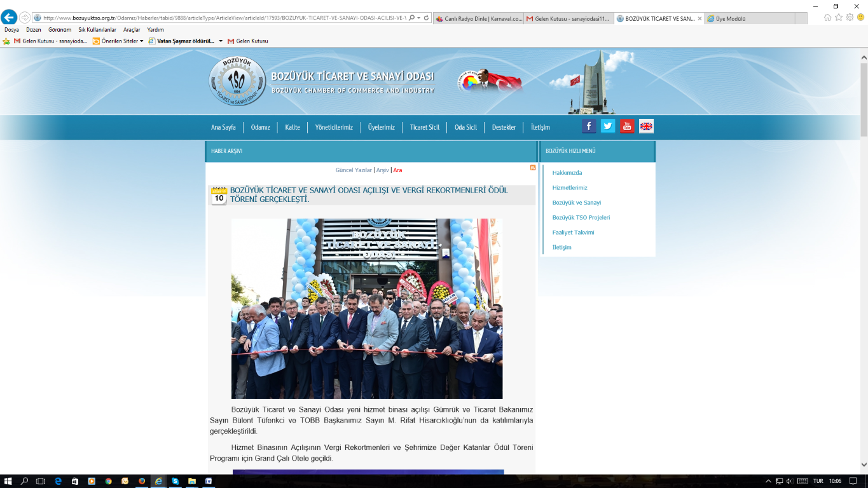Image resolution: width=868 pixels, height=488 pixels.
Task: Open the Favorites star icon at top right
Action: [839, 18]
